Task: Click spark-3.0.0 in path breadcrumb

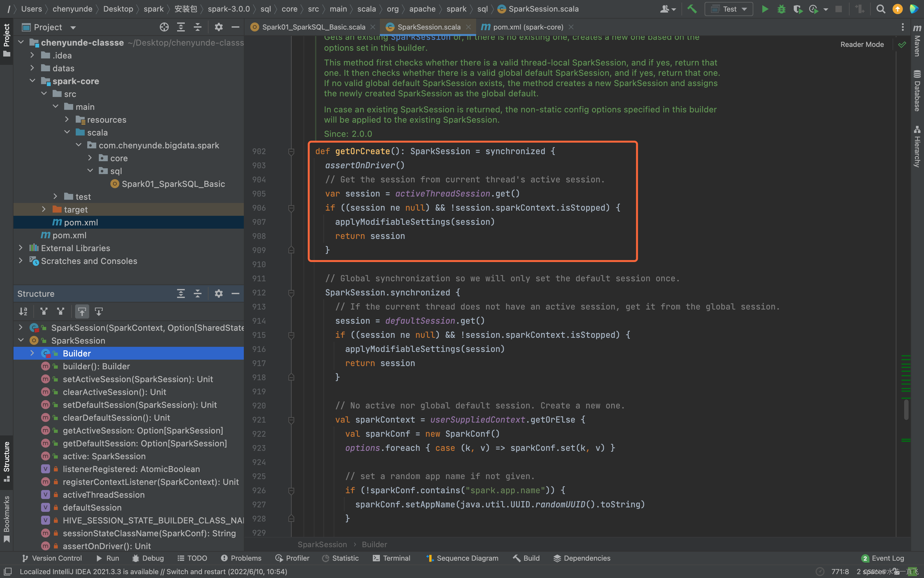Action: (229, 9)
